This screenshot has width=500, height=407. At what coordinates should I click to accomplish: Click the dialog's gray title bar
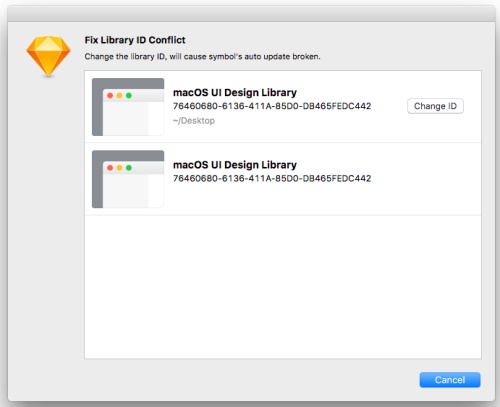point(251,14)
